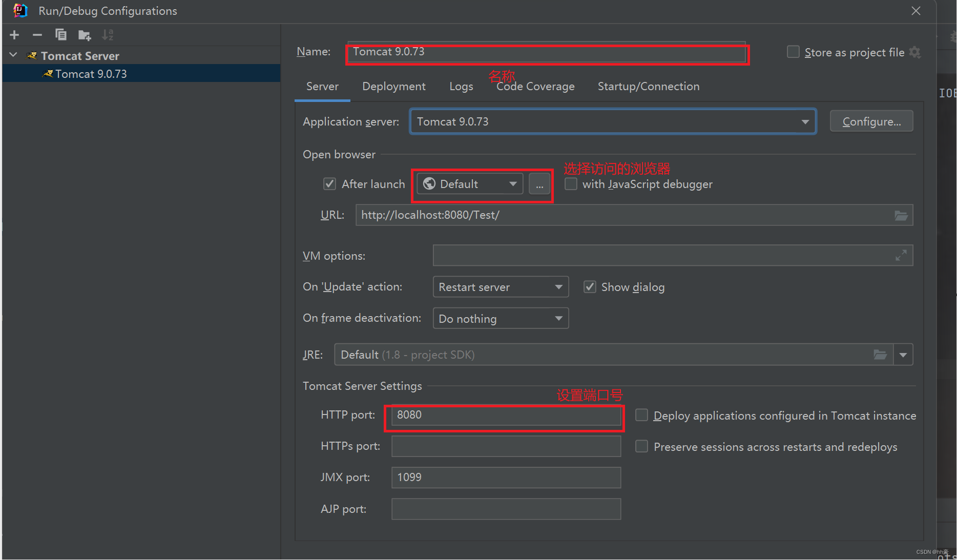
Task: Expand the VM options field
Action: point(901,255)
